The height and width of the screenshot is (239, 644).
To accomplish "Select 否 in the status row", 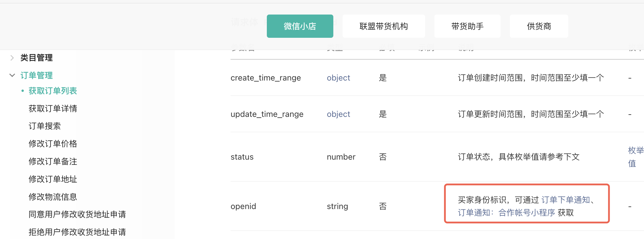I will 383,157.
